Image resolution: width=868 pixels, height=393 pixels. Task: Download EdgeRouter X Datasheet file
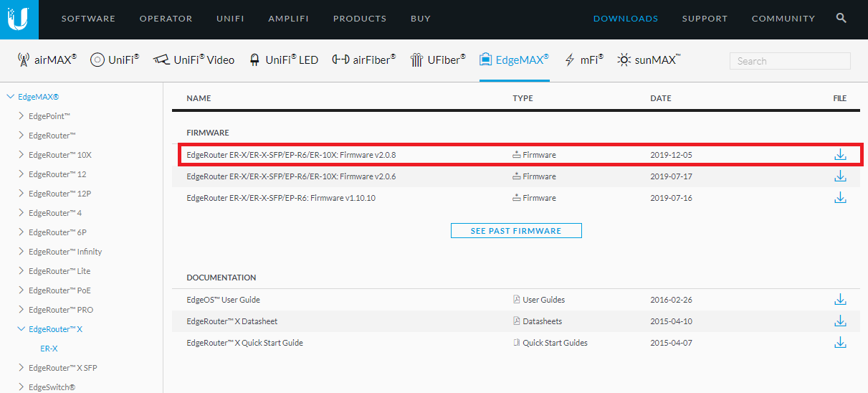[x=840, y=321]
